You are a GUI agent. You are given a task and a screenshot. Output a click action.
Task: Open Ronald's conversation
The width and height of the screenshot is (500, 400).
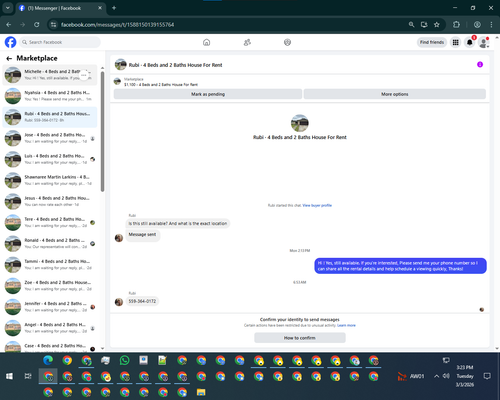pyautogui.click(x=50, y=243)
